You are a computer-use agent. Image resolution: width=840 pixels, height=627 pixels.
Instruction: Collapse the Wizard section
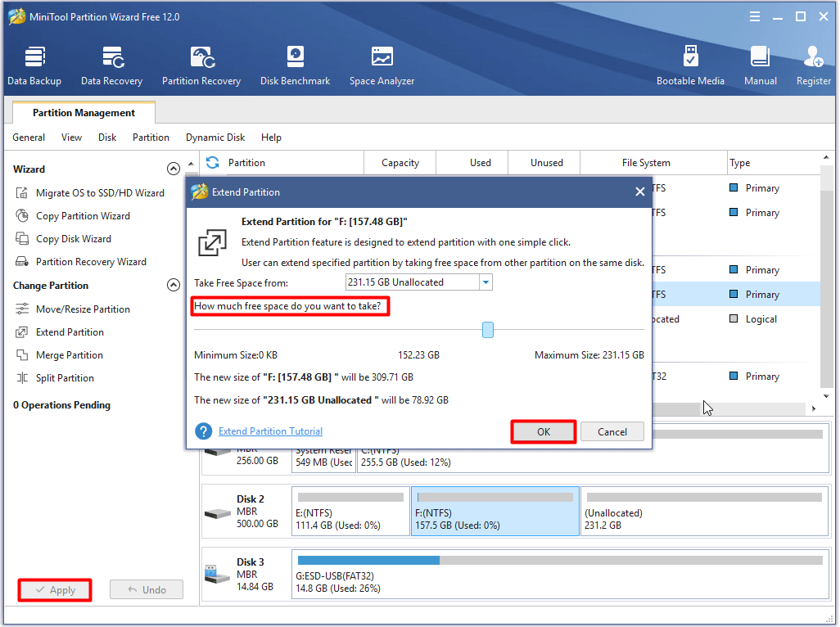(x=173, y=169)
